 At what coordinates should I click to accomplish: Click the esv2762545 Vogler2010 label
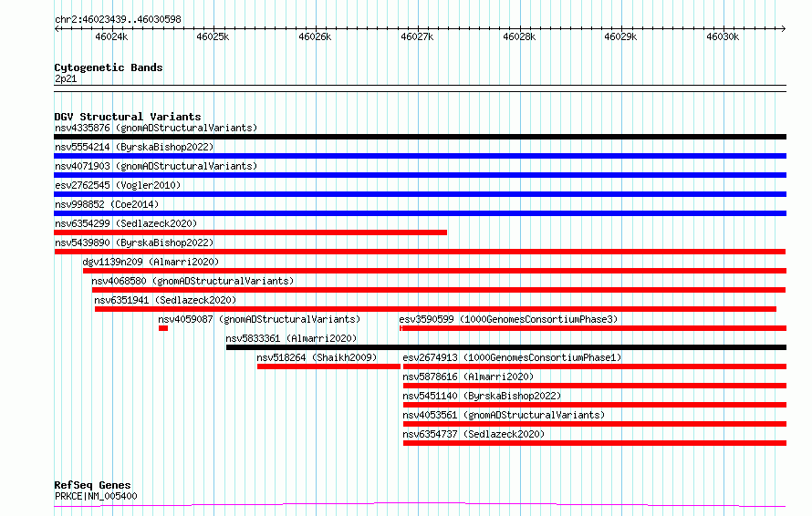[118, 185]
